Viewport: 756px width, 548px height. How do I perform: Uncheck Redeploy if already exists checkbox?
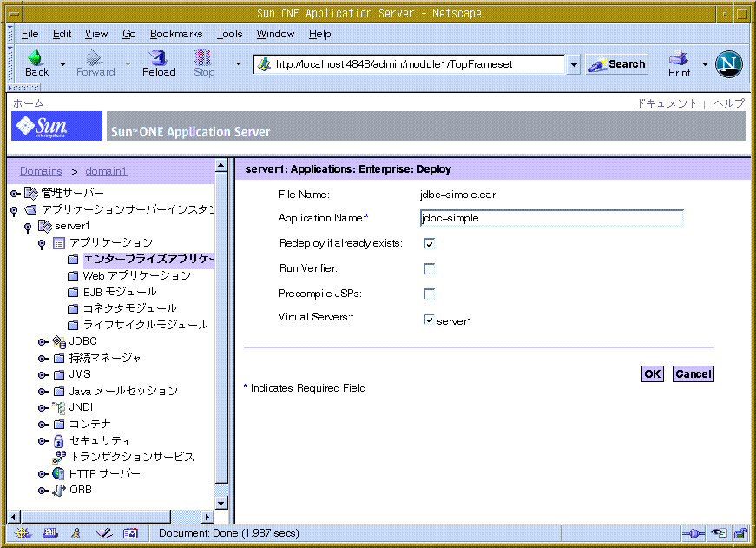(x=429, y=244)
